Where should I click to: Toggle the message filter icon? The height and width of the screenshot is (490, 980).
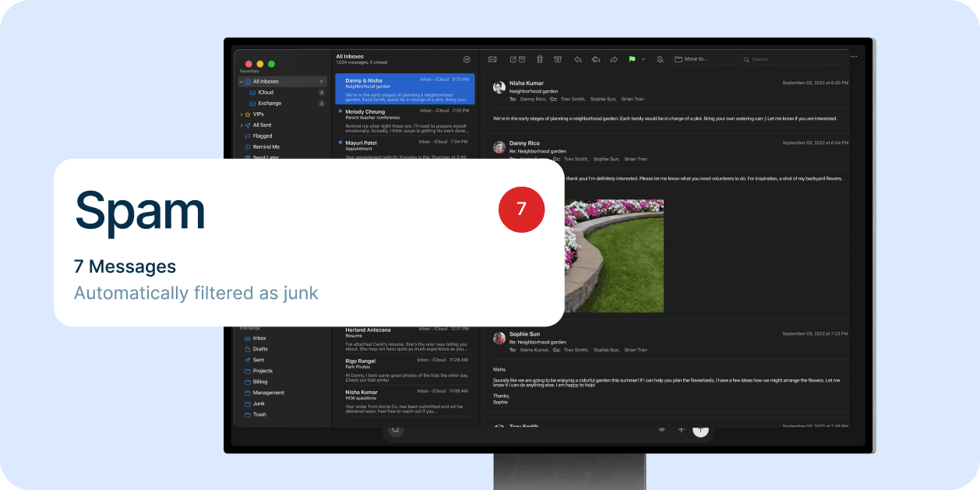[x=466, y=59]
